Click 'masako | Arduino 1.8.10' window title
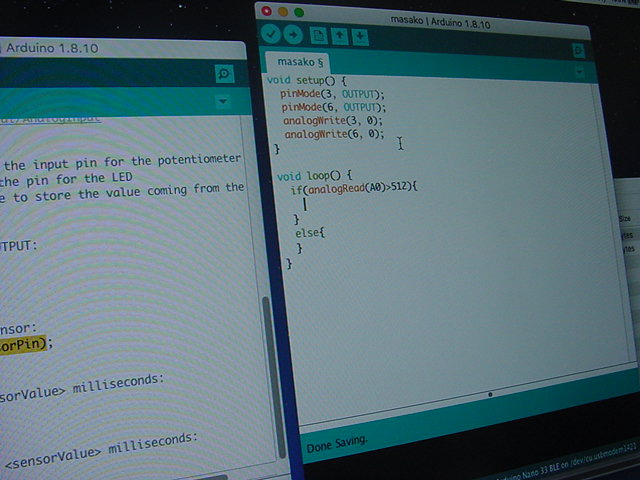This screenshot has width=640, height=480. point(440,22)
